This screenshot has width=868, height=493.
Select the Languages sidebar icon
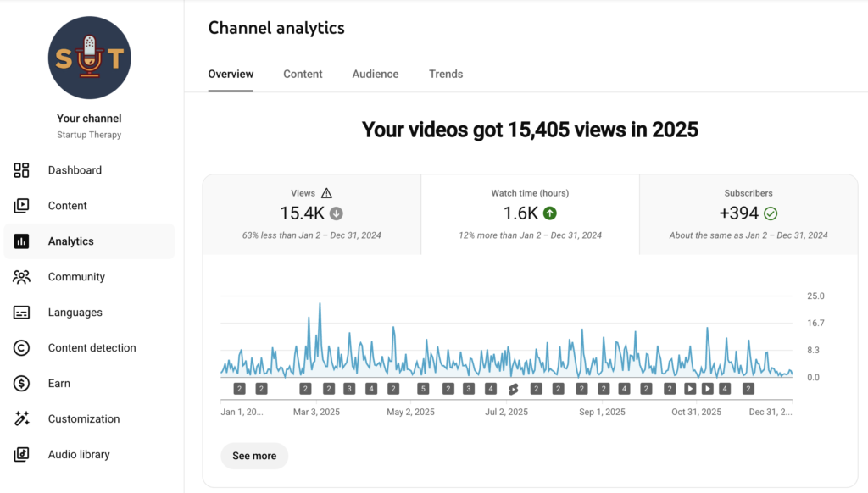pos(22,312)
